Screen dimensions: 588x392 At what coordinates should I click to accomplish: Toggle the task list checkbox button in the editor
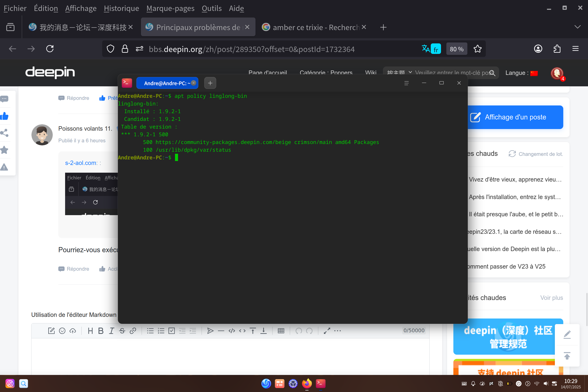tap(171, 331)
